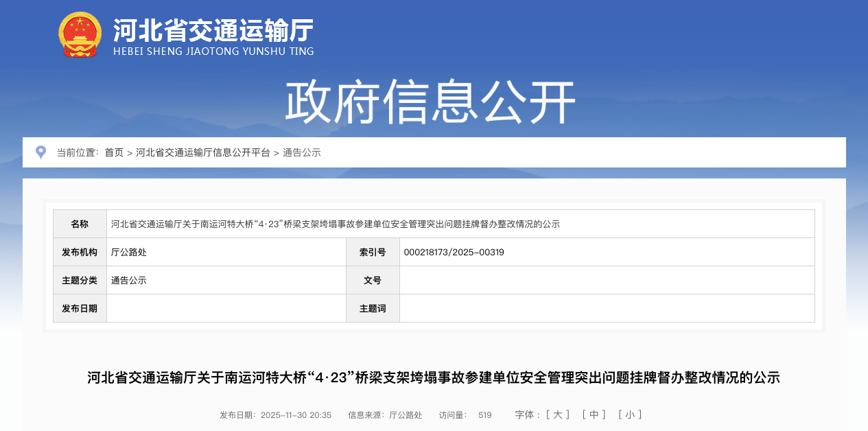
Task: Click the HEBEI SHENG JIAOTONG YUNSHU TING subtitle
Action: pyautogui.click(x=213, y=51)
